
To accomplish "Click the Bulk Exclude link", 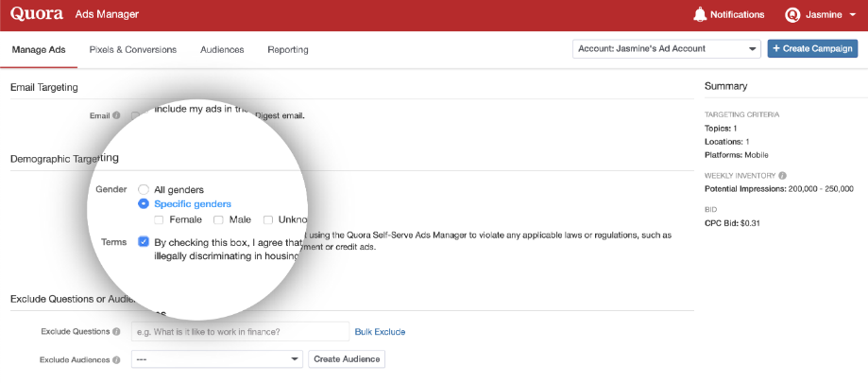I will click(380, 332).
